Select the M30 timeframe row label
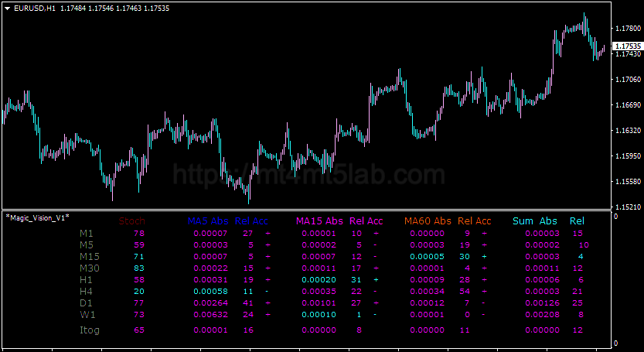 pyautogui.click(x=90, y=268)
